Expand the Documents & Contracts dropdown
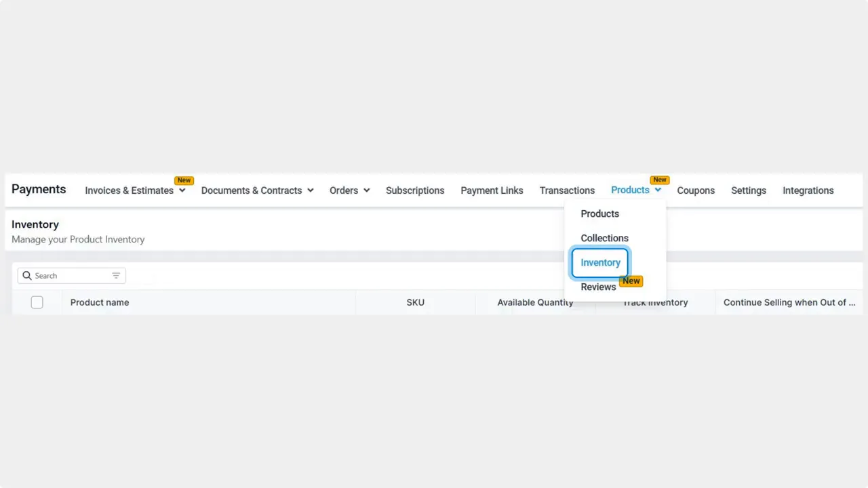 click(310, 190)
